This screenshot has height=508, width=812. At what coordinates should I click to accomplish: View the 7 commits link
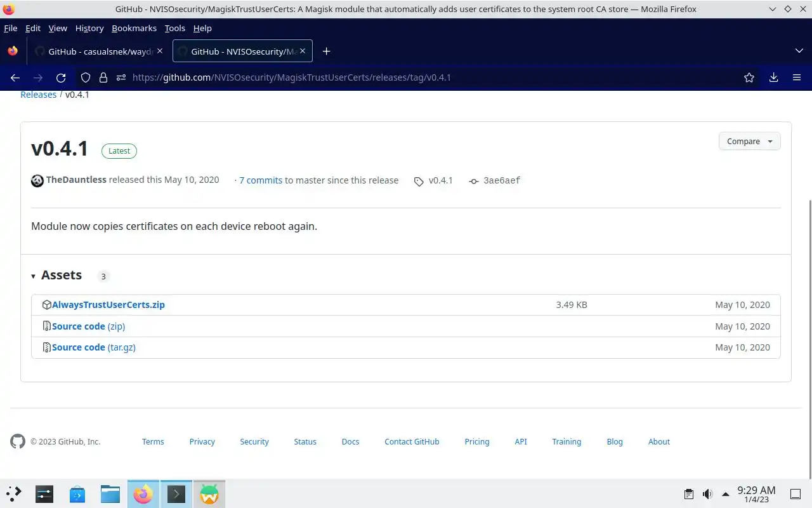(261, 180)
